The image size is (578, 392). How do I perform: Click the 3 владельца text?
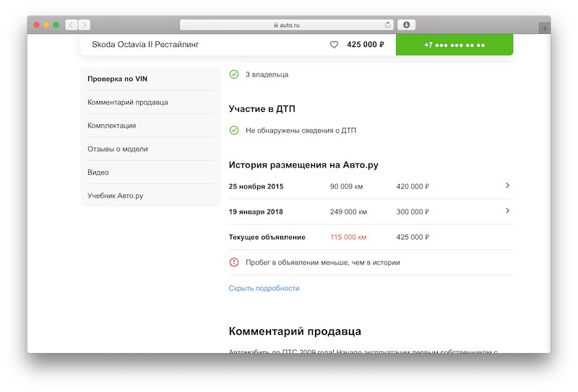tap(267, 74)
